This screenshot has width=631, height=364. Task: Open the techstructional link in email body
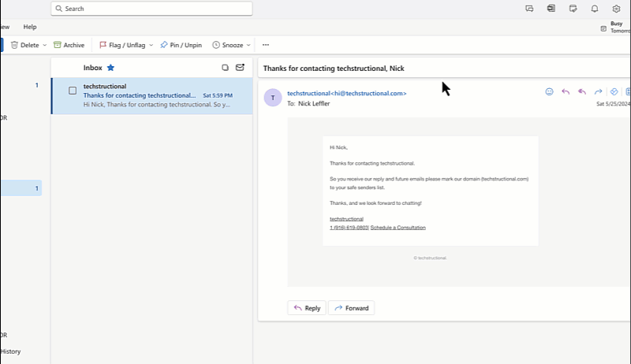pos(346,219)
